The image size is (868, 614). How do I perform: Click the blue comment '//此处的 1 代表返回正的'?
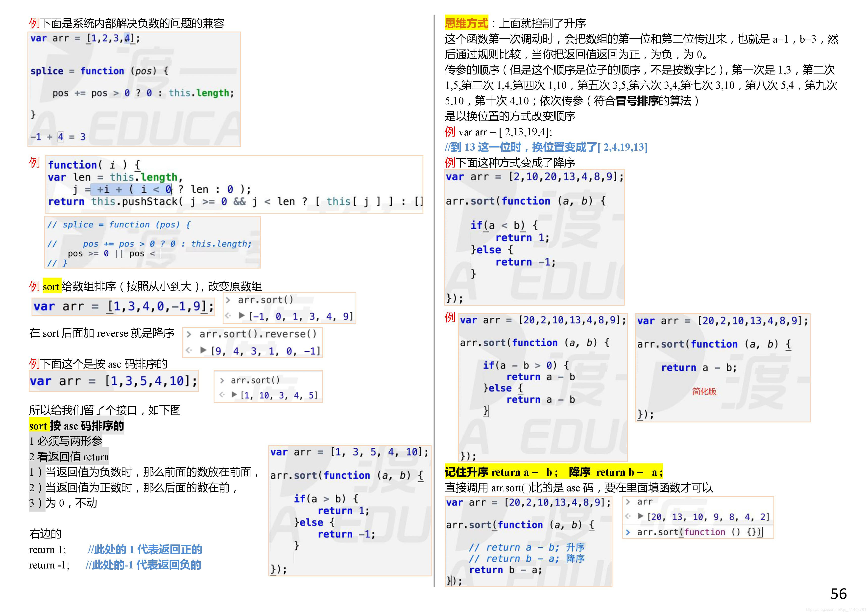145,550
